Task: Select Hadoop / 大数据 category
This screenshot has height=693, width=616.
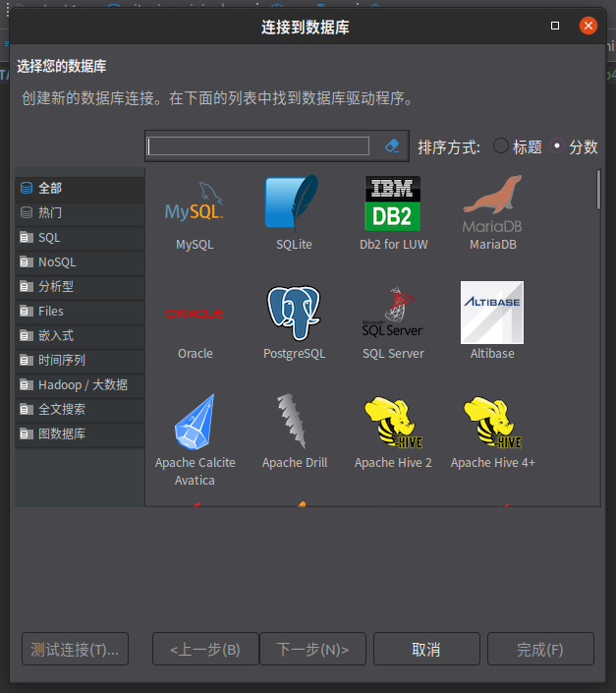Action: [x=80, y=385]
